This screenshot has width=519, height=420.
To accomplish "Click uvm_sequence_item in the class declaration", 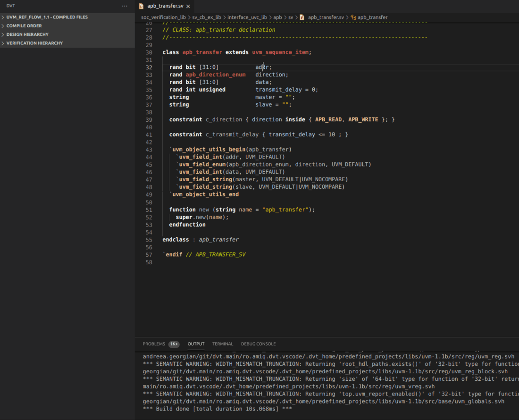I will pos(280,52).
